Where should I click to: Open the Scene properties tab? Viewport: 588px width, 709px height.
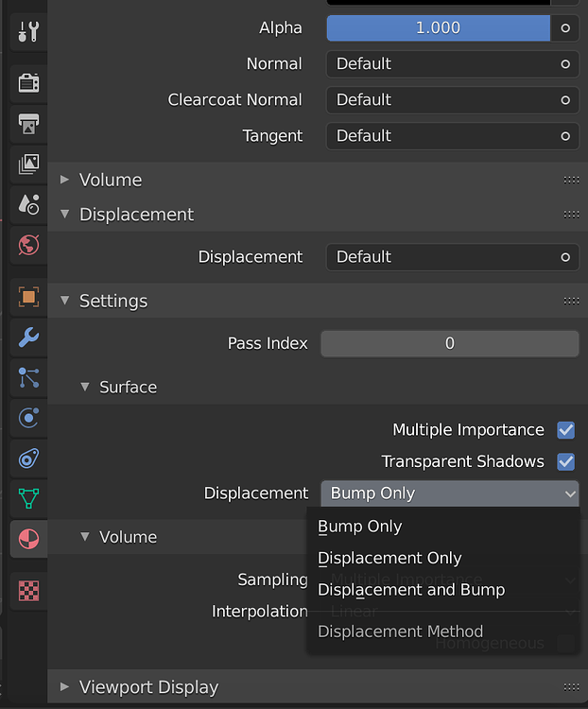pos(28,204)
